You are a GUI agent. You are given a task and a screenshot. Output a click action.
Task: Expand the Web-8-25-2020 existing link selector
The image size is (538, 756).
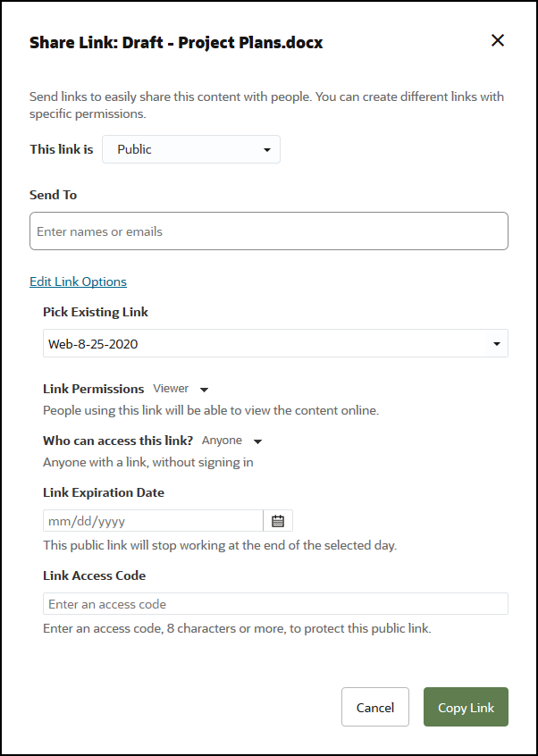(275, 344)
